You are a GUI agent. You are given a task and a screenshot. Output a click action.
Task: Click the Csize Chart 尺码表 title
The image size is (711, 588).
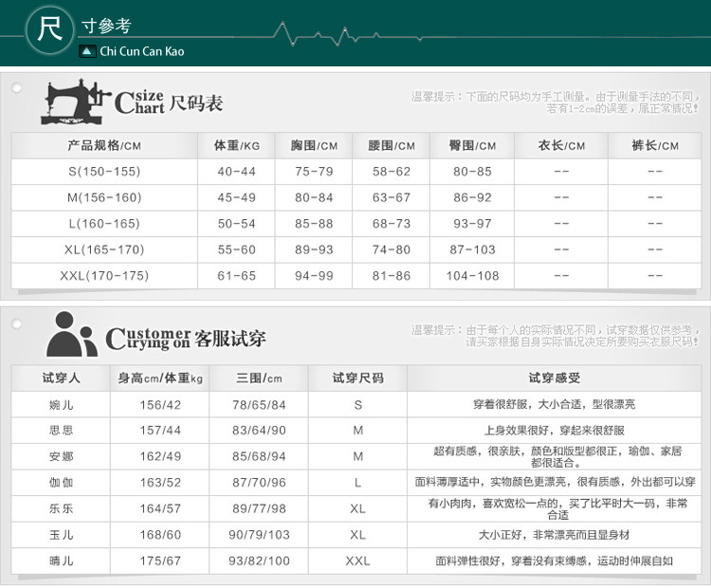(169, 102)
